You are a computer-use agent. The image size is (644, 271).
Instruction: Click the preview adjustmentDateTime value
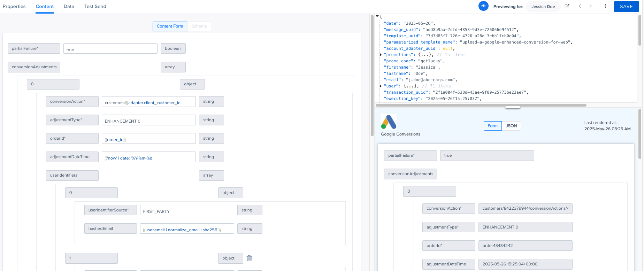(525, 264)
